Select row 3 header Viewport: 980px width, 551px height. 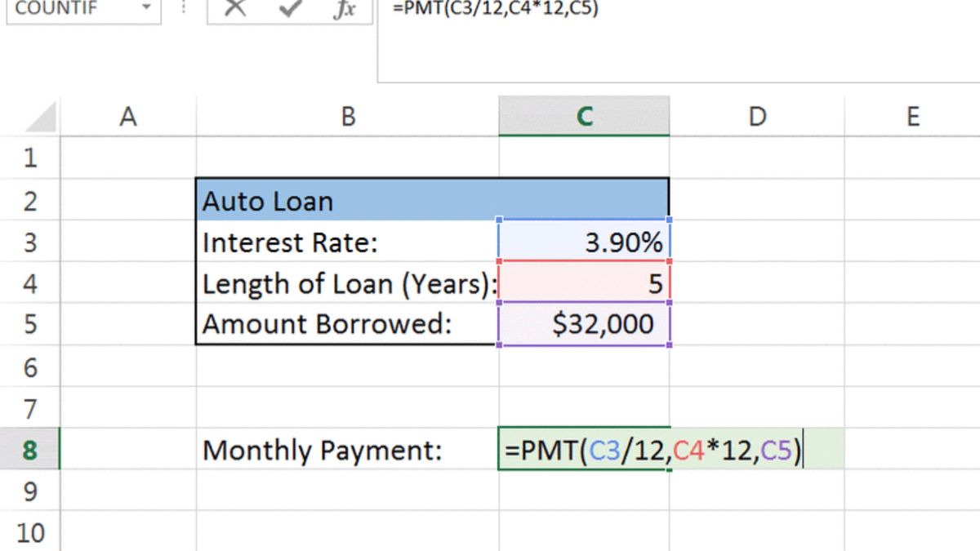(29, 242)
